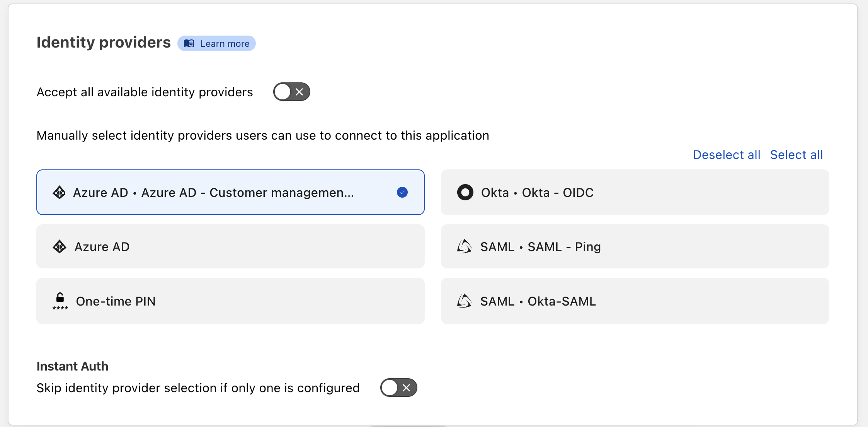Click the padlock icon on One-time PIN card
This screenshot has height=427, width=868.
(60, 300)
